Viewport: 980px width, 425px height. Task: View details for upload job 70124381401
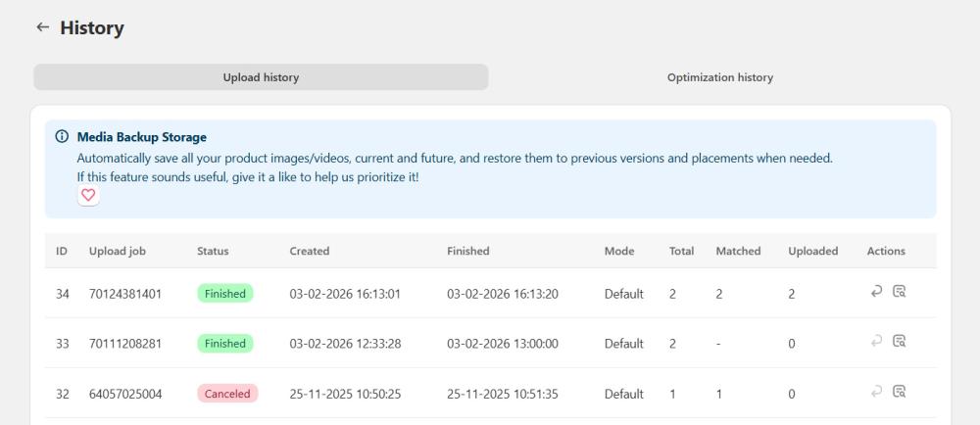click(899, 292)
